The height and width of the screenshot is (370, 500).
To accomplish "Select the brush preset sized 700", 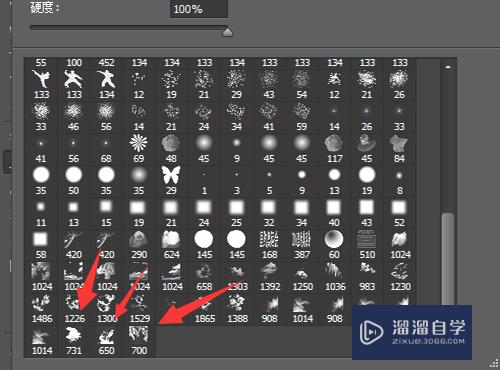I will point(139,335).
